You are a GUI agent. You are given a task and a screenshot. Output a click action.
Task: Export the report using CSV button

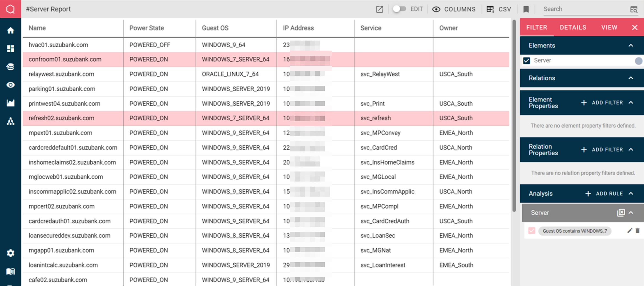point(499,9)
